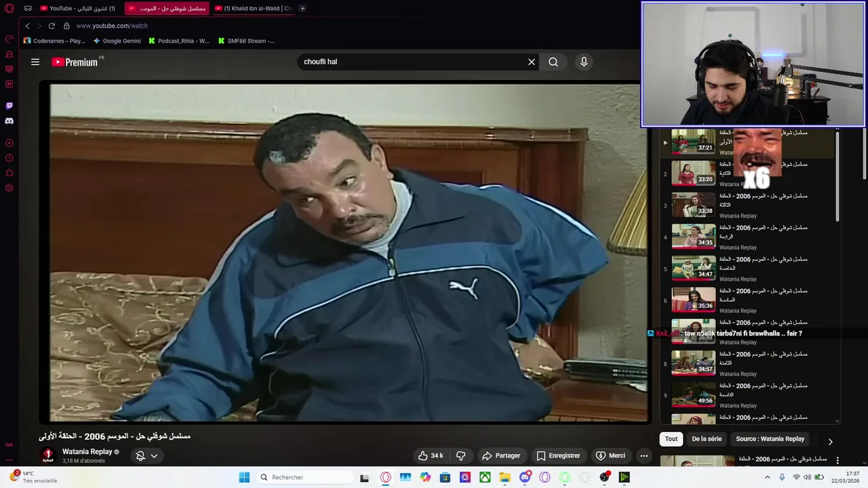Image resolution: width=868 pixels, height=488 pixels.
Task: Open the YouTube hamburger guide menu
Action: [x=35, y=62]
